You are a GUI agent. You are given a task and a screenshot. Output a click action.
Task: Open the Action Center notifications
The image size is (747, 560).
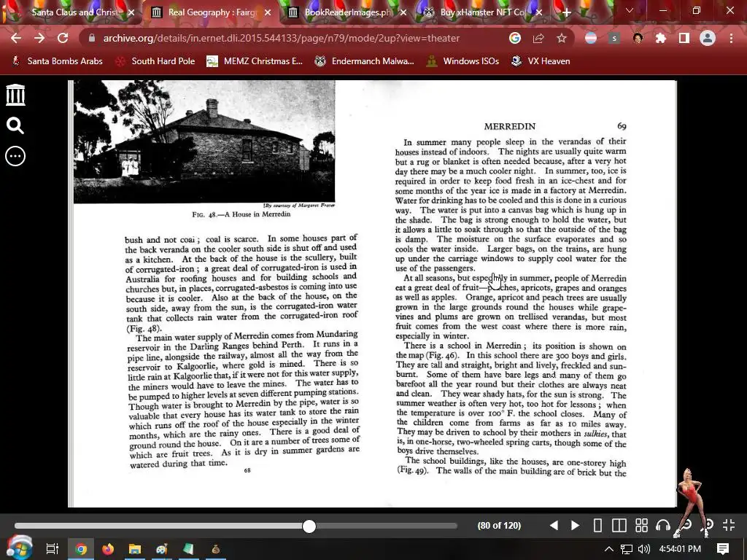tap(723, 549)
